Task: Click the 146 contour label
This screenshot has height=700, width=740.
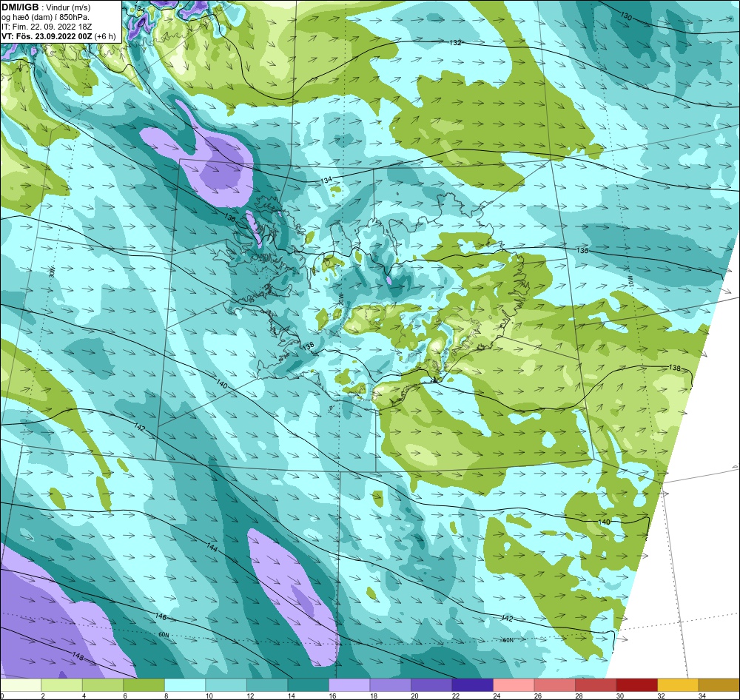Action: pyautogui.click(x=161, y=616)
